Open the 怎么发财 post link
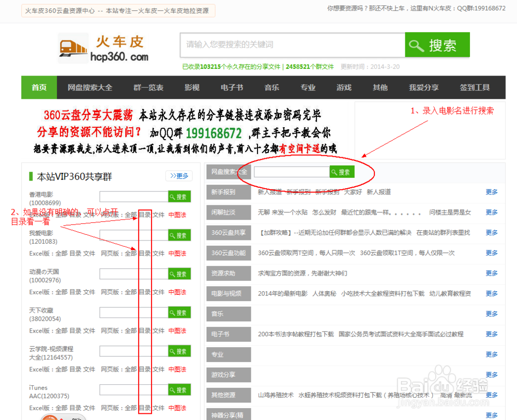The width and height of the screenshot is (517, 420). tap(324, 212)
